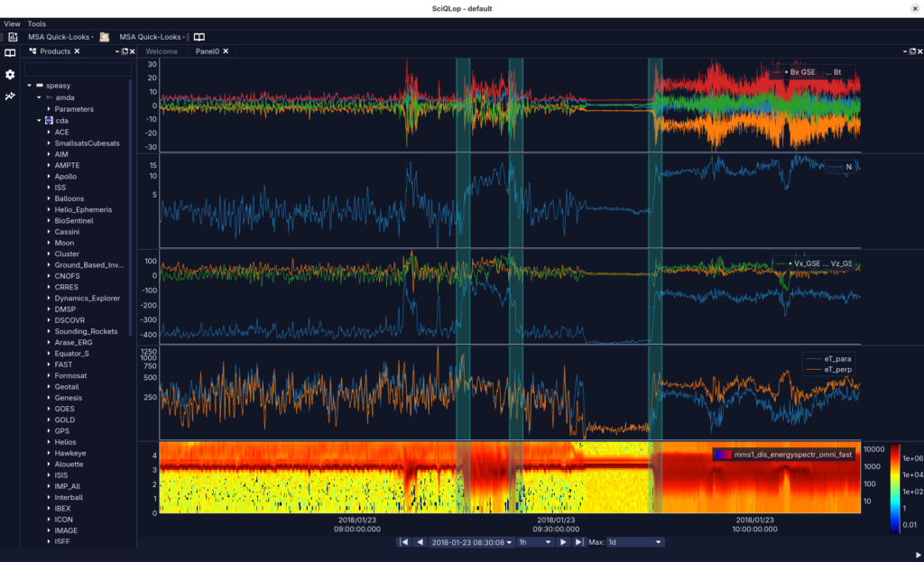Open the start date-time dropdown 2018-01-23 08:30:08

(471, 542)
